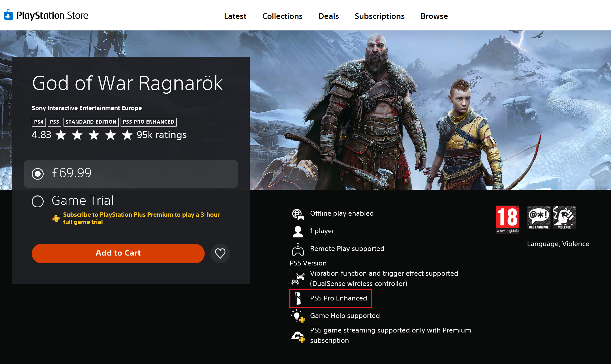Screen dimensions: 611x364
Task: Add the game to wishlist heart icon
Action: click(220, 253)
